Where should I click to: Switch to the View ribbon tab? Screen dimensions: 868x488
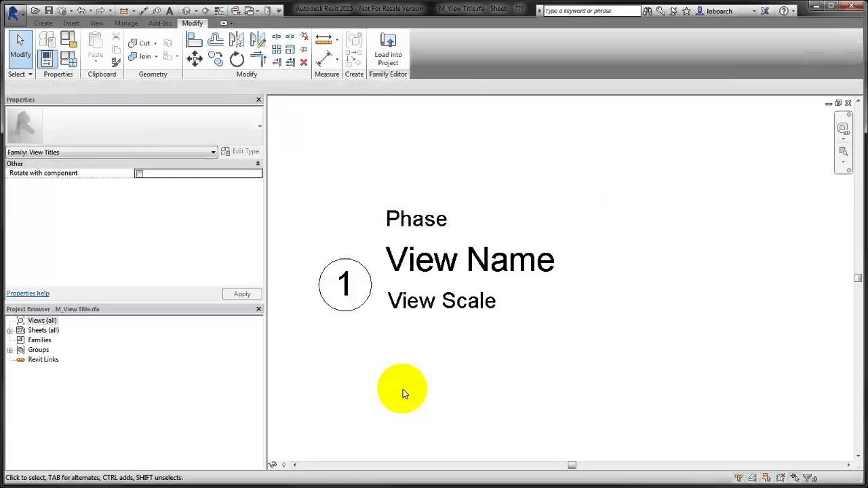97,23
